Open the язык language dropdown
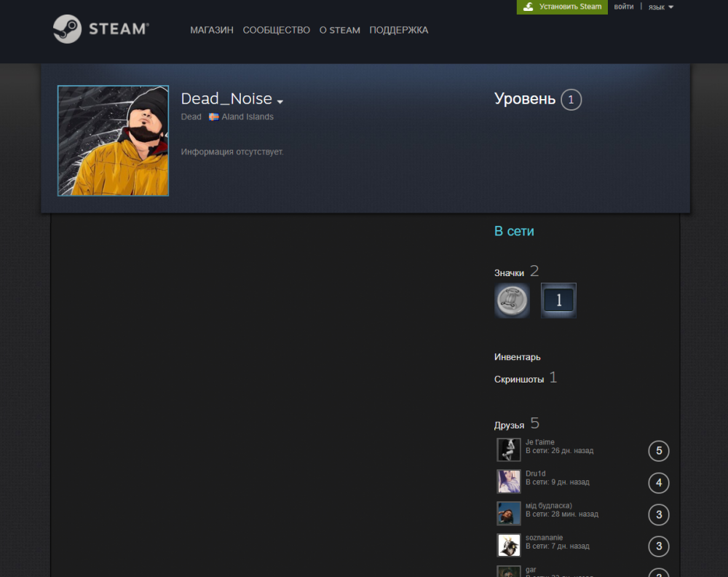The image size is (728, 577). click(661, 7)
